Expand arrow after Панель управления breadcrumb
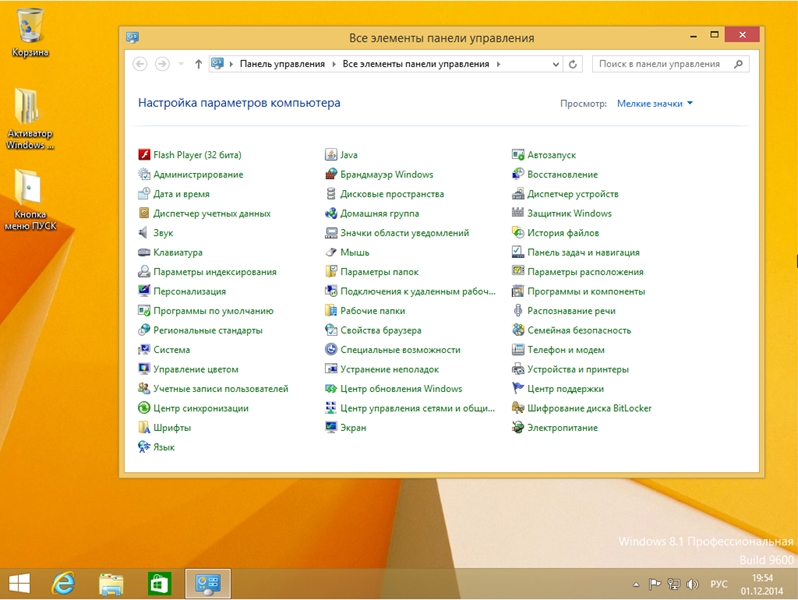 click(x=334, y=64)
